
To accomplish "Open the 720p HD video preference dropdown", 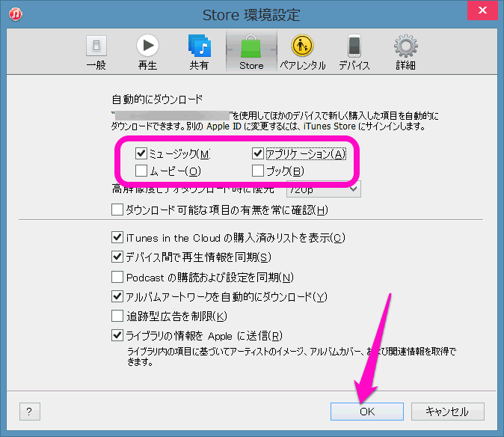I will coord(324,190).
